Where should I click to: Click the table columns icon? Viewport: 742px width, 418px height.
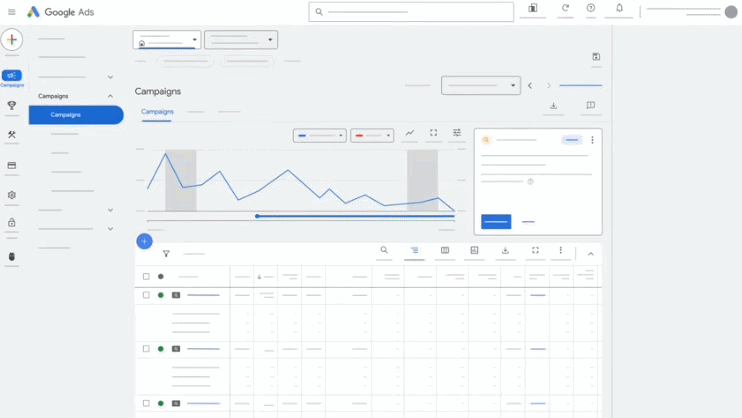(445, 250)
